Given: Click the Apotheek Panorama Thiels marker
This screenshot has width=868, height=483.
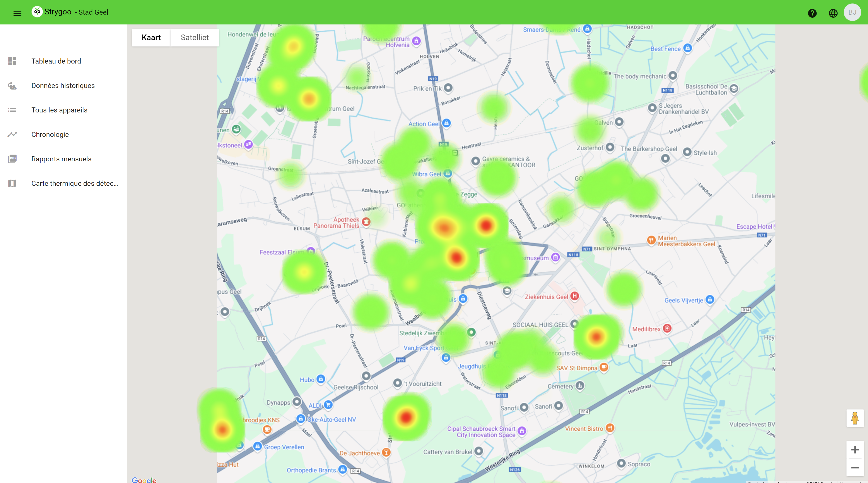Looking at the screenshot, I should (366, 222).
